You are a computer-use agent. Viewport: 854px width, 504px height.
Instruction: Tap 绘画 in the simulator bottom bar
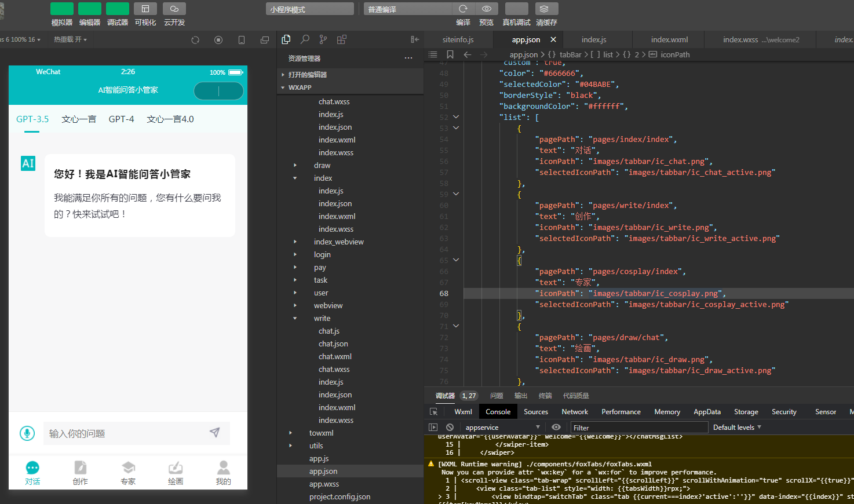click(176, 473)
